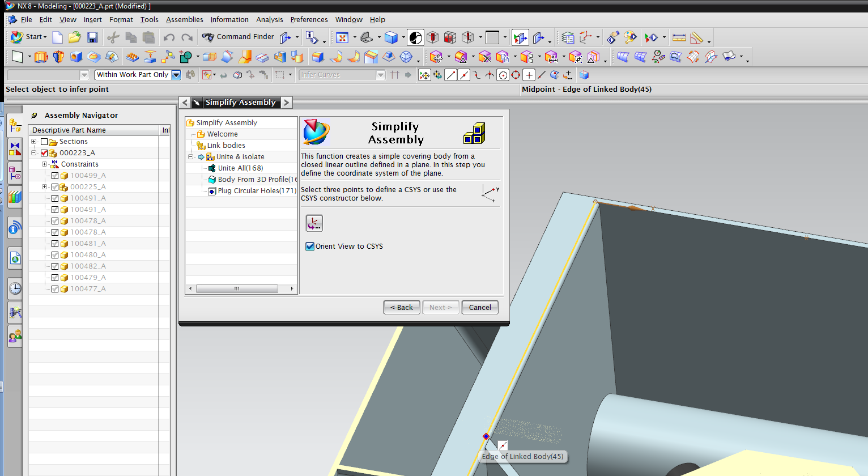Screen dimensions: 868x476
Task: Select the Unite All(168) step
Action: pos(240,168)
